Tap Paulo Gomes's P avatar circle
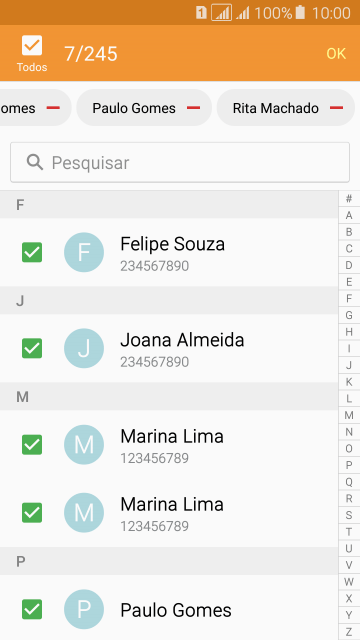Viewport: 360px width, 640px height. click(84, 609)
